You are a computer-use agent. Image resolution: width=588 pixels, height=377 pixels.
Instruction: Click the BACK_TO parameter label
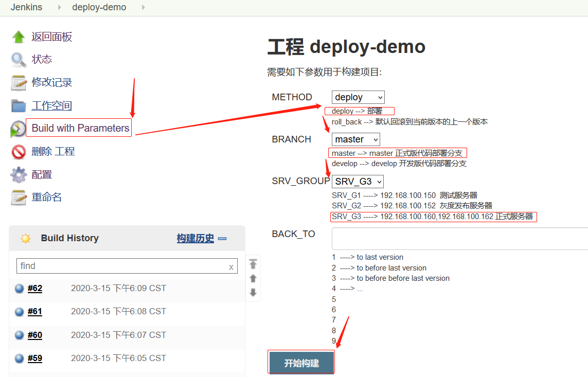point(293,234)
